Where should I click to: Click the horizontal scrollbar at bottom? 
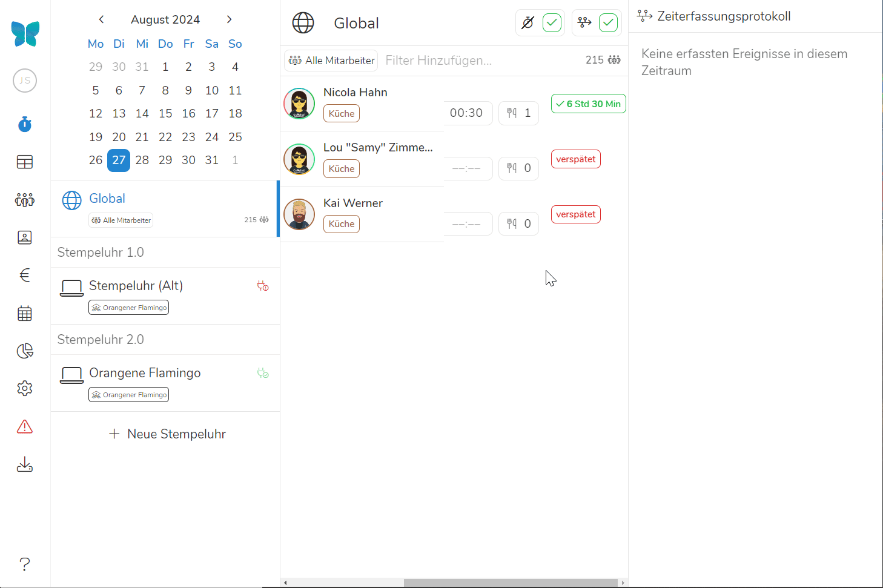[x=510, y=583]
